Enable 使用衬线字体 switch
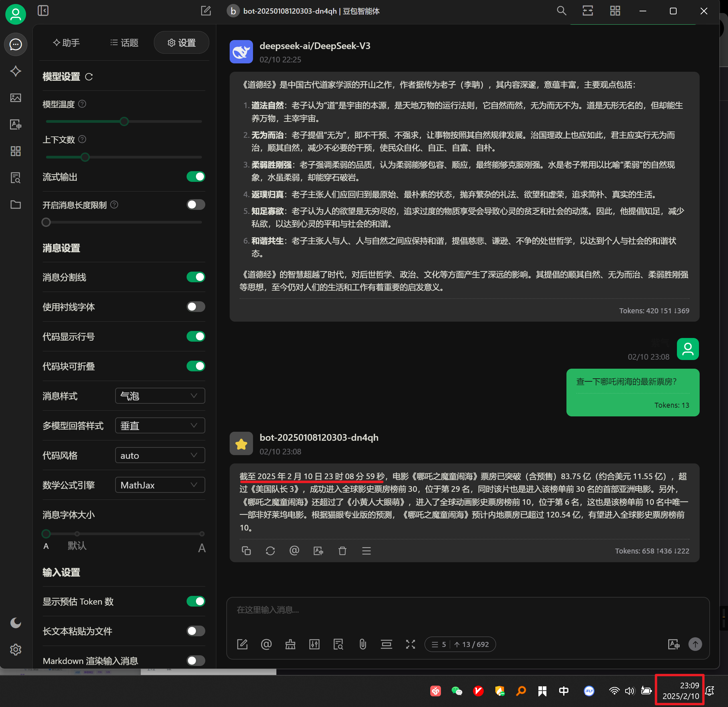The width and height of the screenshot is (728, 707). (196, 307)
